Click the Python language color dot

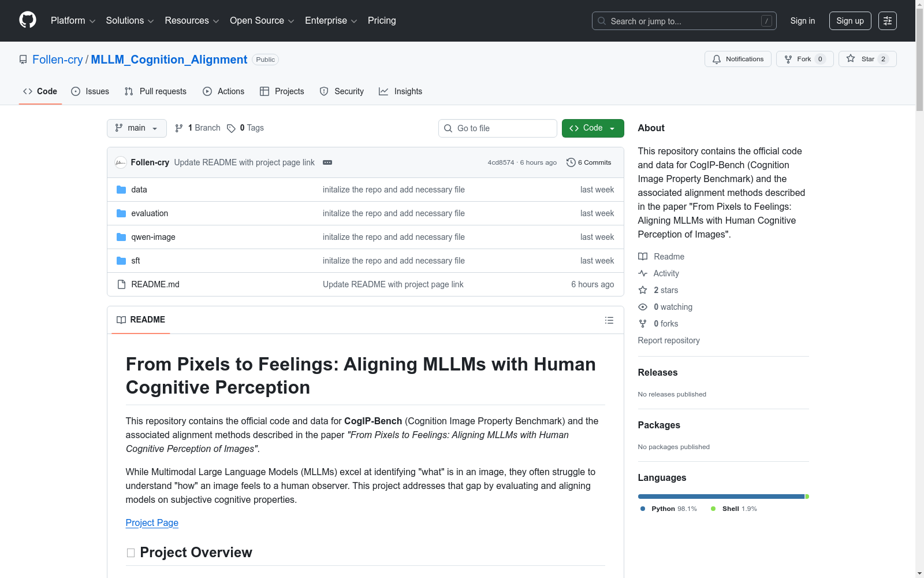[643, 509]
